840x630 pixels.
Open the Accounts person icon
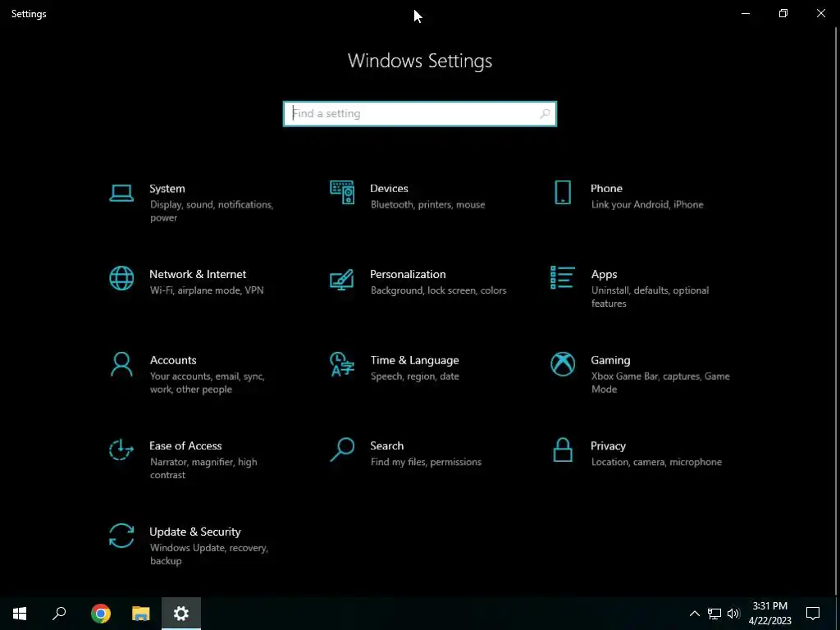click(x=121, y=364)
